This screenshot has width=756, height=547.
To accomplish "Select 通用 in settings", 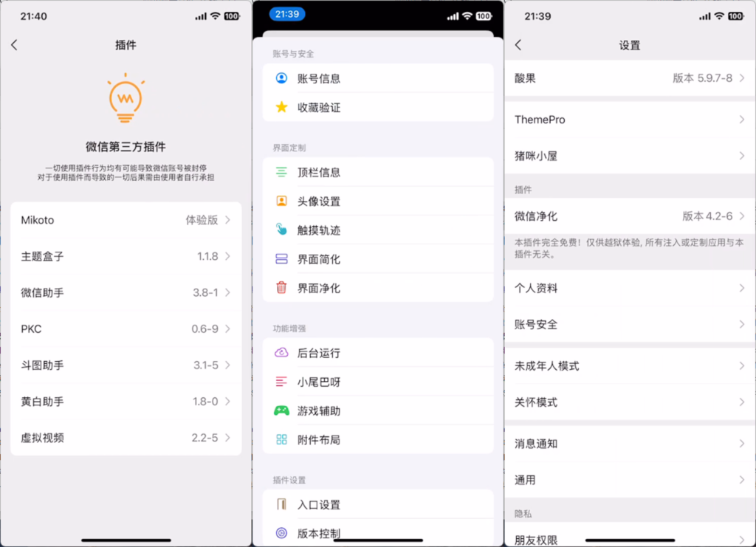I will click(x=630, y=480).
